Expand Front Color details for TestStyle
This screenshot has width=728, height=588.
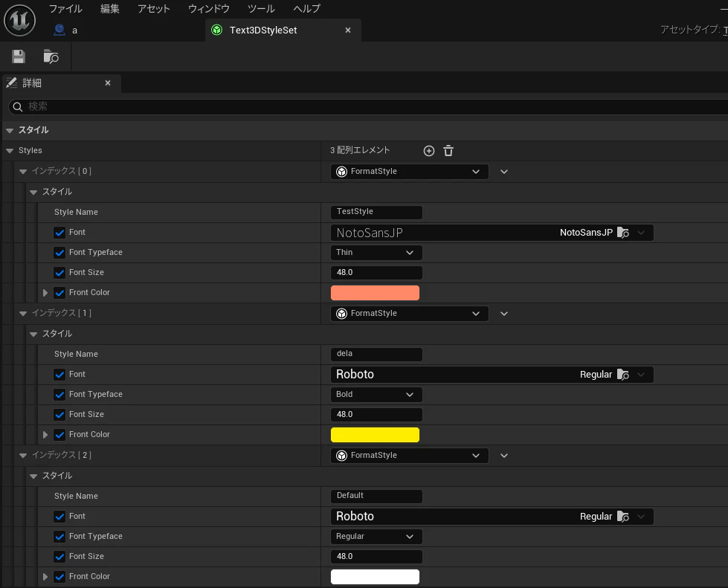pos(45,293)
